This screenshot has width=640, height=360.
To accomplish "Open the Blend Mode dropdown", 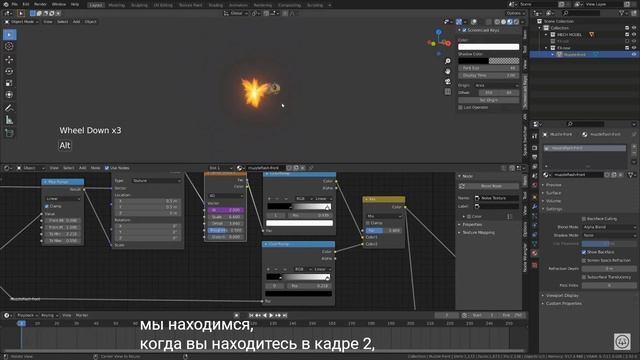I will (x=608, y=227).
